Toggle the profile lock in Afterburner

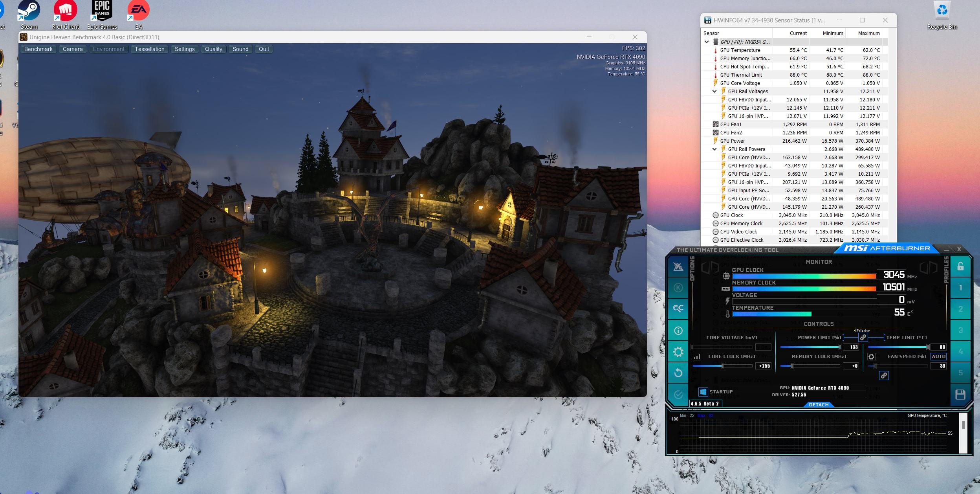click(x=960, y=266)
